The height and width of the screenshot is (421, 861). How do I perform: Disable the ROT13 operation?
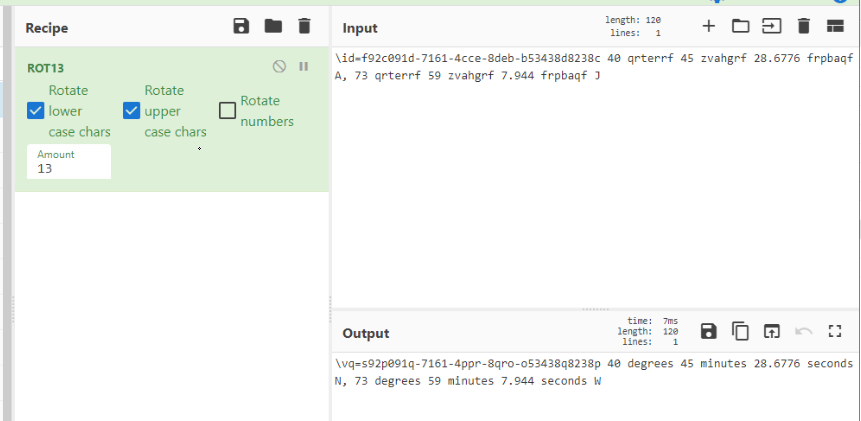(280, 67)
